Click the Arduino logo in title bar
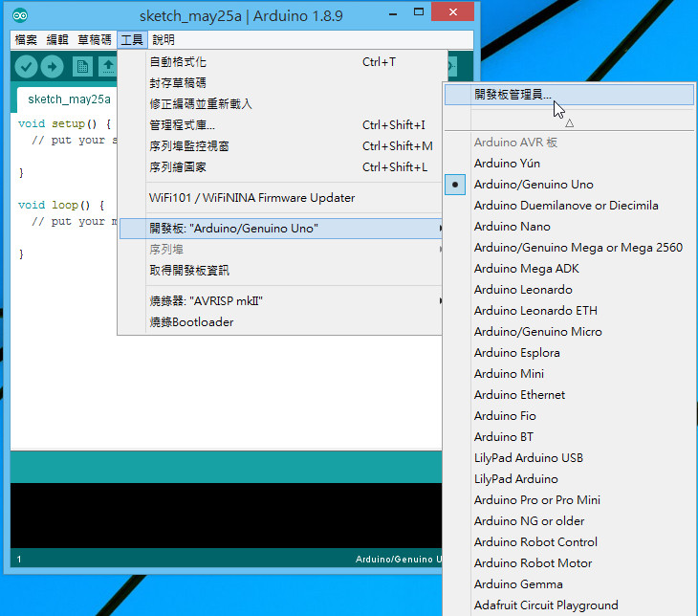 click(x=20, y=16)
